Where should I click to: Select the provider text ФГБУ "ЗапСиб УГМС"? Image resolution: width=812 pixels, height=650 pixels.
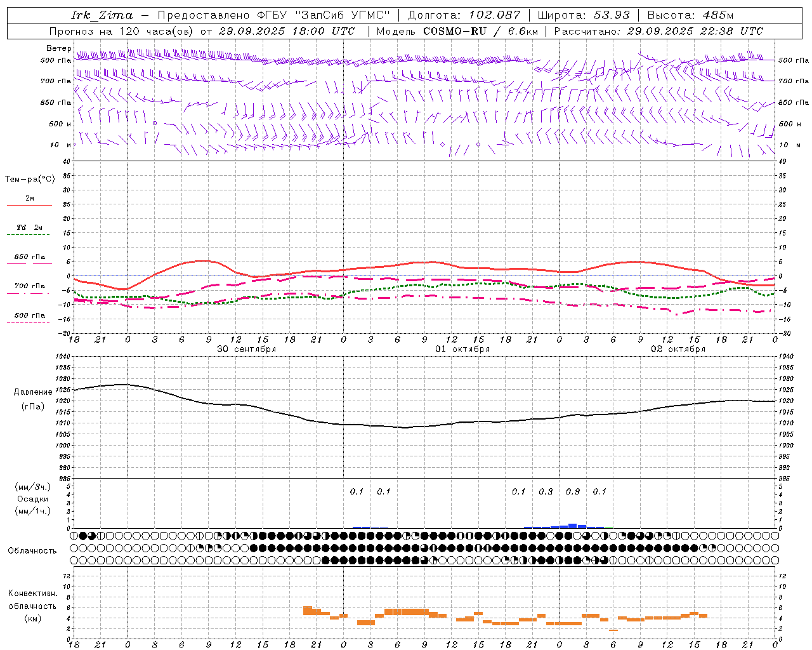click(x=324, y=15)
